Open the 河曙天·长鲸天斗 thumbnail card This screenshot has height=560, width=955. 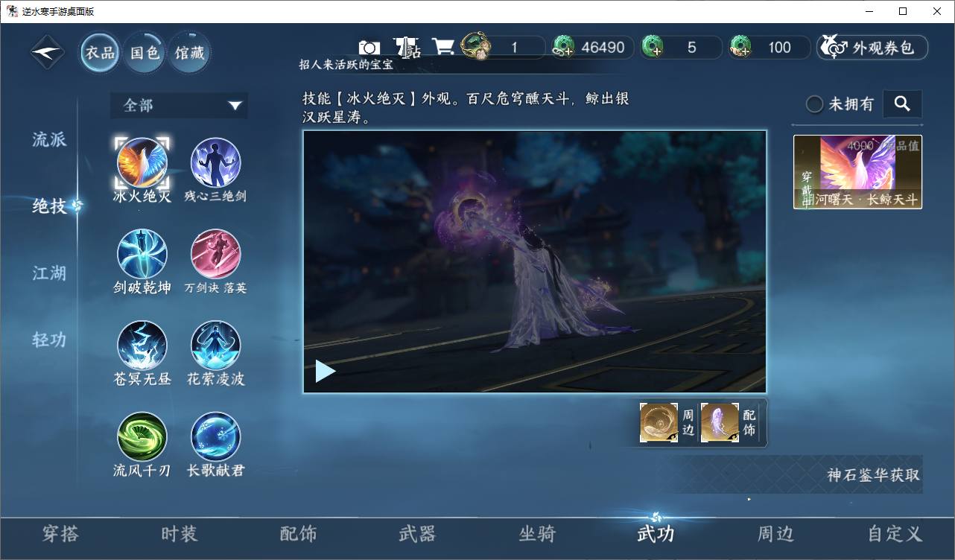[x=857, y=172]
